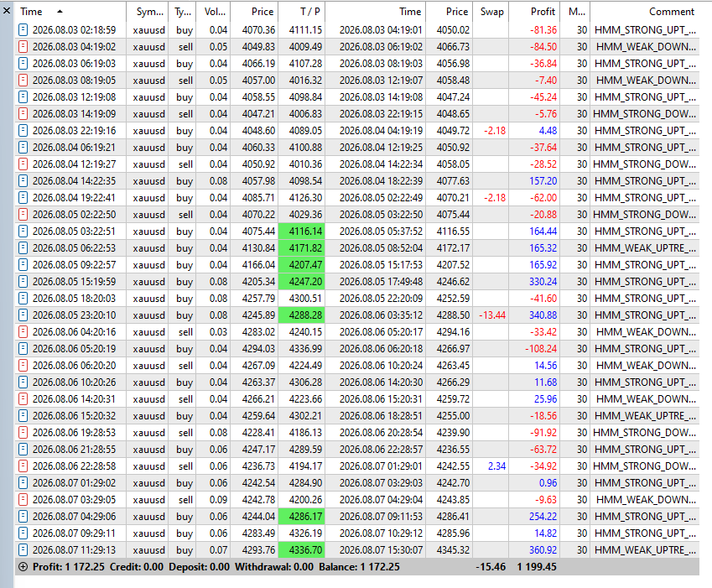Screen dimensions: 712x588
Task: Click the Swap column header
Action: [x=491, y=12]
